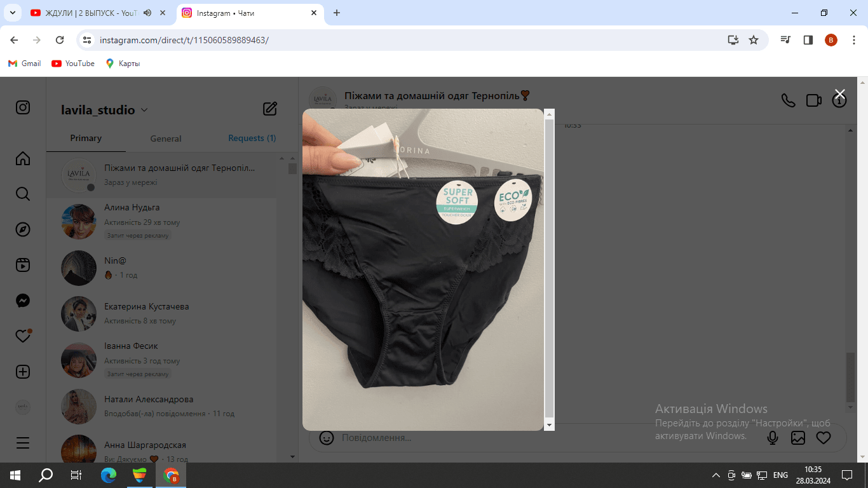This screenshot has height=488, width=868.
Task: Click the Create new post plus icon
Action: tap(23, 372)
